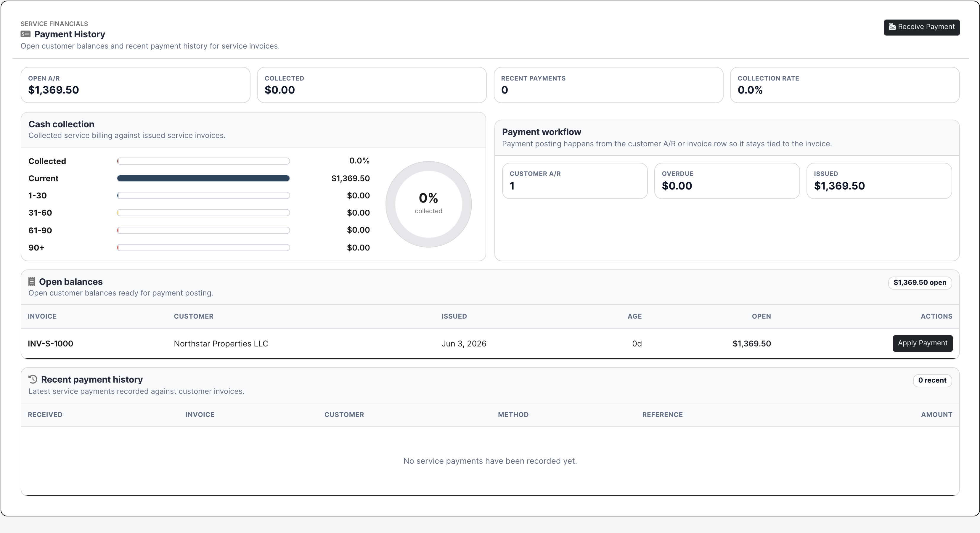Click the 'No service payments have been recorded yet' message
This screenshot has height=533, width=980.
[x=490, y=461]
